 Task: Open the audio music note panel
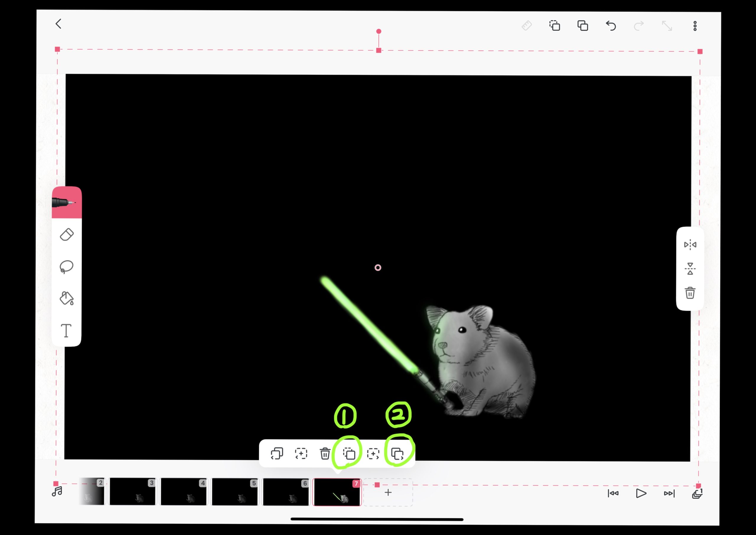click(57, 492)
